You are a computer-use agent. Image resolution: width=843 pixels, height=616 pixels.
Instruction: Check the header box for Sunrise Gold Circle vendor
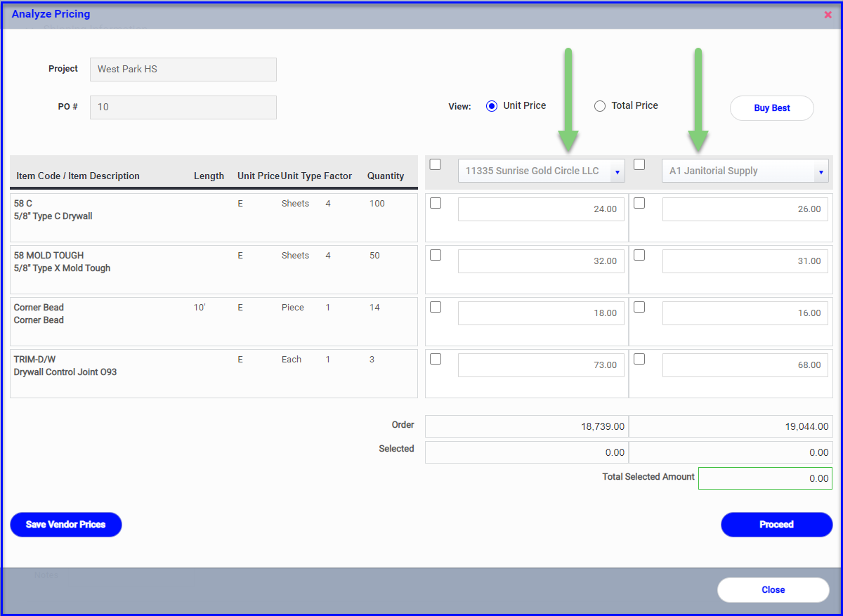tap(436, 164)
